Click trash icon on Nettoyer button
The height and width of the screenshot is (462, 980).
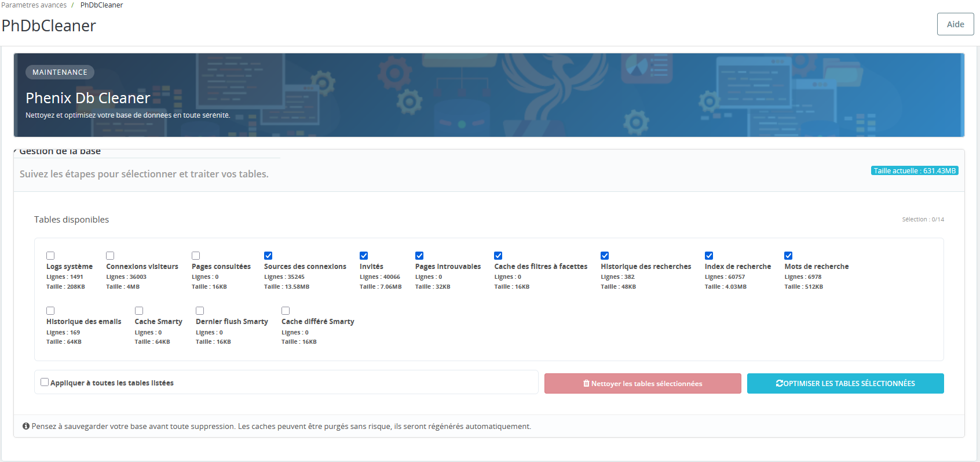click(x=586, y=384)
